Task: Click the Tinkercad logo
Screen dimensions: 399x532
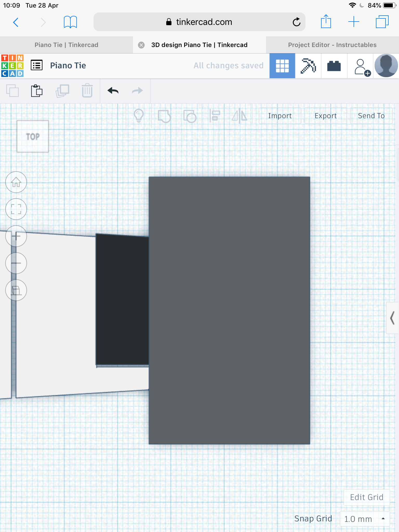Action: 12,66
